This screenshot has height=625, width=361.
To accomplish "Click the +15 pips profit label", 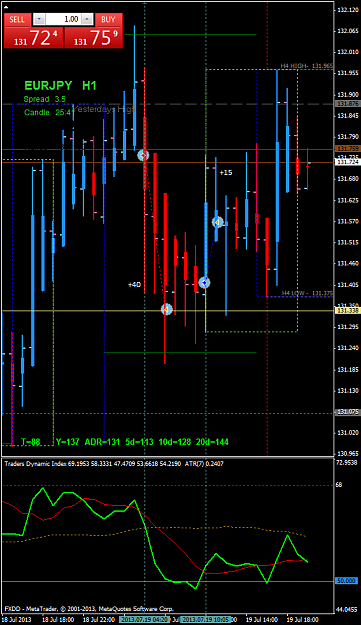I will coord(226,173).
